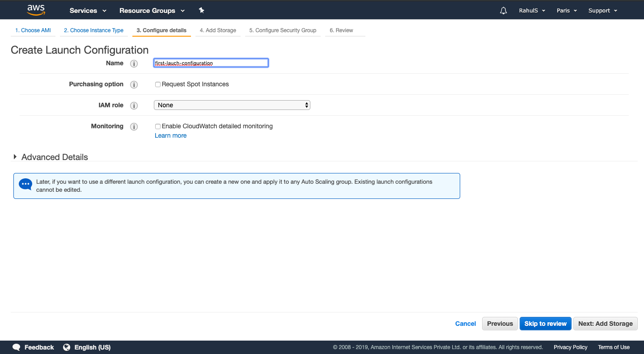The image size is (644, 354).
Task: Click the Feedback speech bubble icon
Action: (x=16, y=347)
